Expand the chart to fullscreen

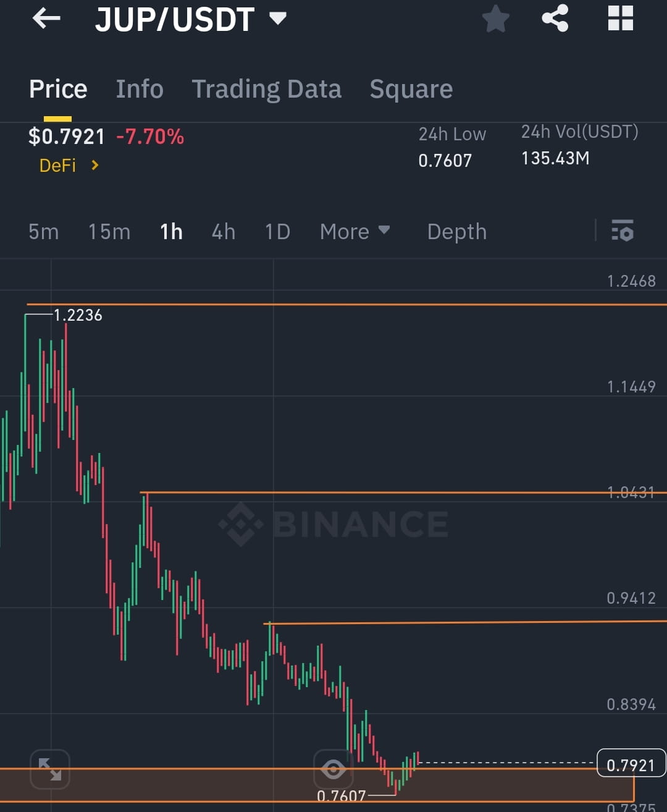(50, 769)
